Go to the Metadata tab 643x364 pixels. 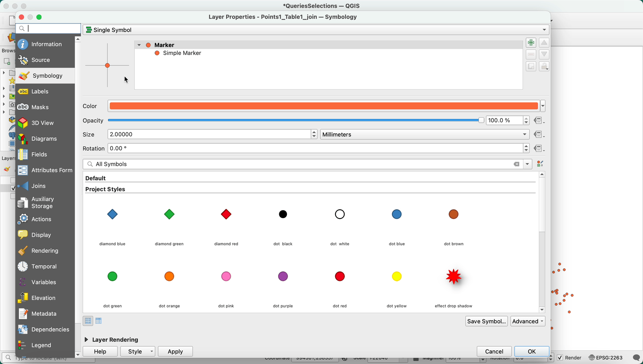45,313
